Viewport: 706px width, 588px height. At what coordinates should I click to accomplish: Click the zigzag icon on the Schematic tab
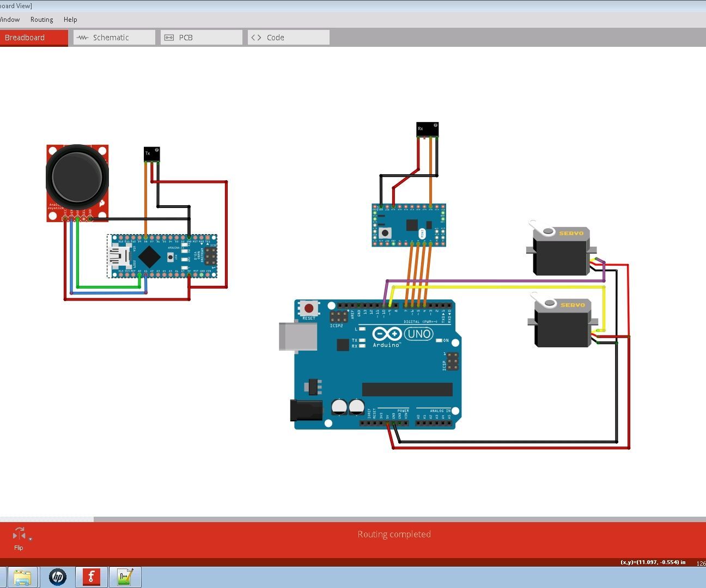83,37
